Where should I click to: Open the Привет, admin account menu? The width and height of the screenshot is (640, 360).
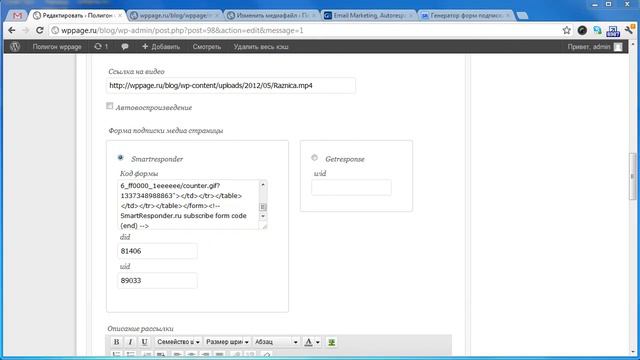(594, 47)
